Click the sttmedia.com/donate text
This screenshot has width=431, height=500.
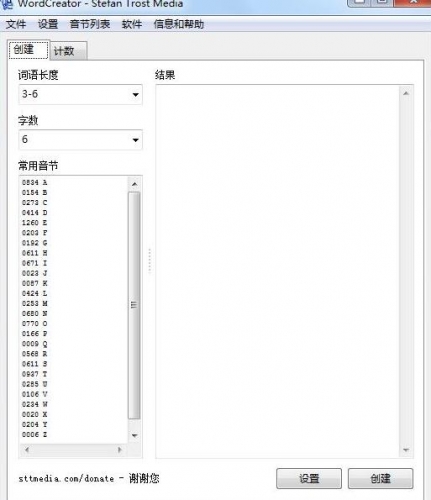click(66, 479)
